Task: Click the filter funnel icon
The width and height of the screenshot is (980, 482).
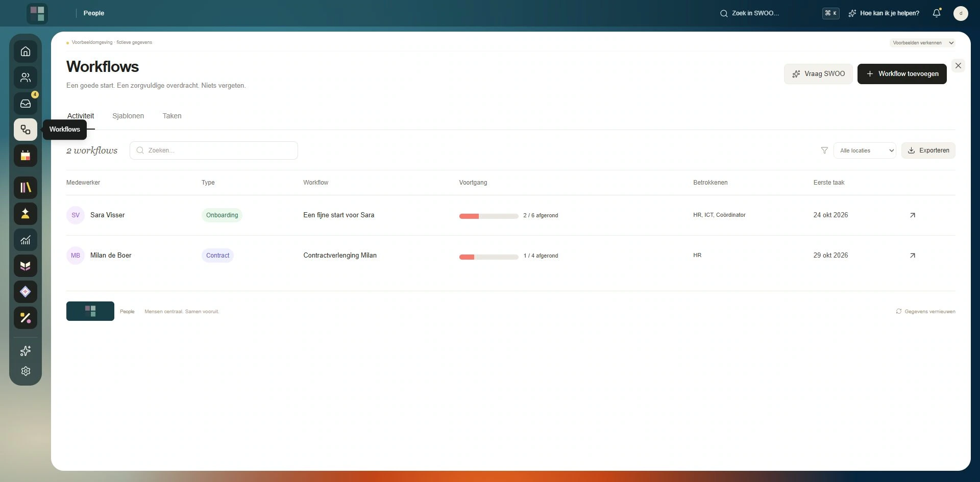Action: 824,150
